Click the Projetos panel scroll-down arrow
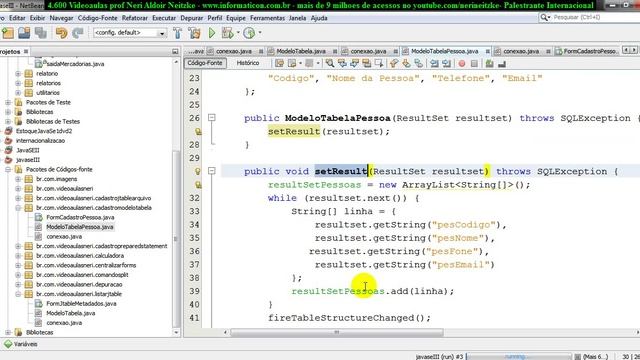 (176, 332)
